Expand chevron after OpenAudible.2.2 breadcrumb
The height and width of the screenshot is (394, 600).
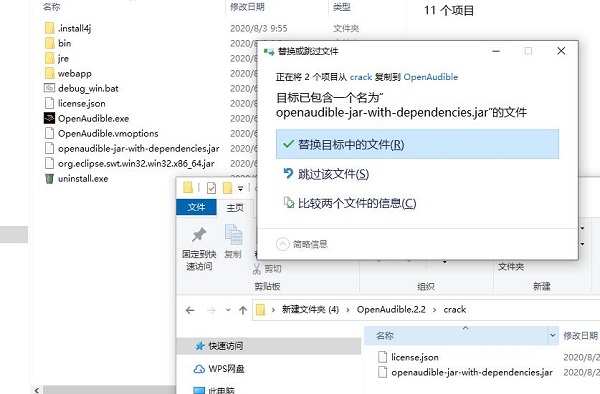tap(435, 310)
